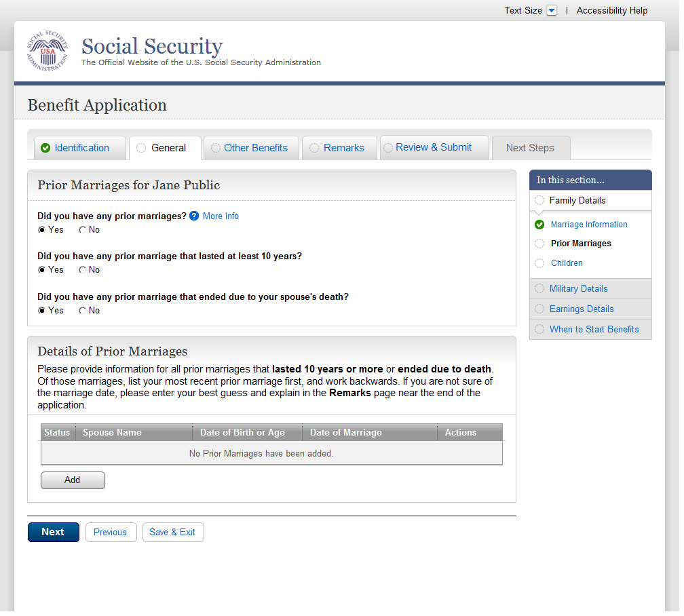Click the status circle beside Earnings Details
The width and height of the screenshot is (684, 616).
pyautogui.click(x=539, y=309)
